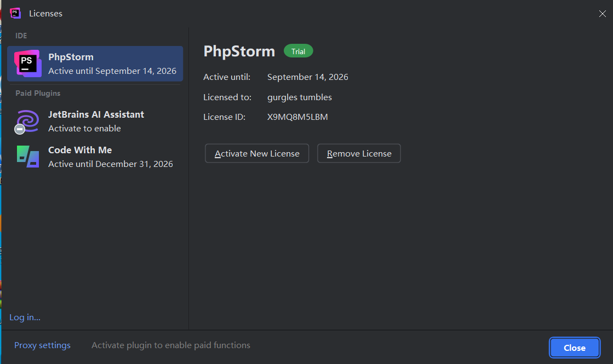This screenshot has width=613, height=364.
Task: Click the JetBrains AI Assistant spiral icon
Action: pos(28,120)
